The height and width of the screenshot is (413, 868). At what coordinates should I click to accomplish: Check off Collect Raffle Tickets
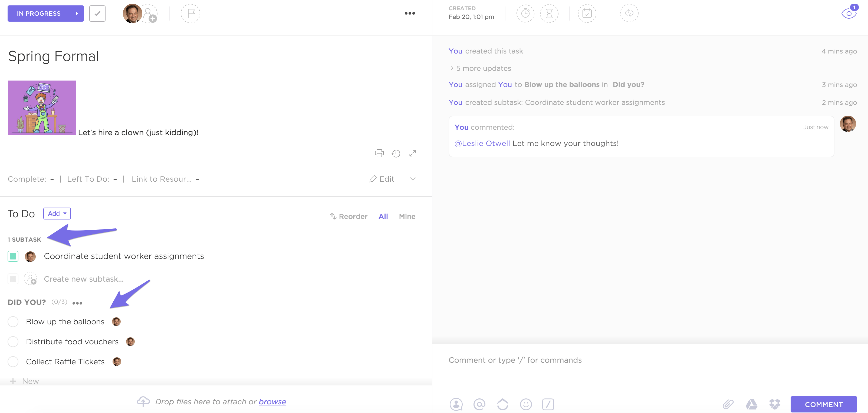click(13, 361)
